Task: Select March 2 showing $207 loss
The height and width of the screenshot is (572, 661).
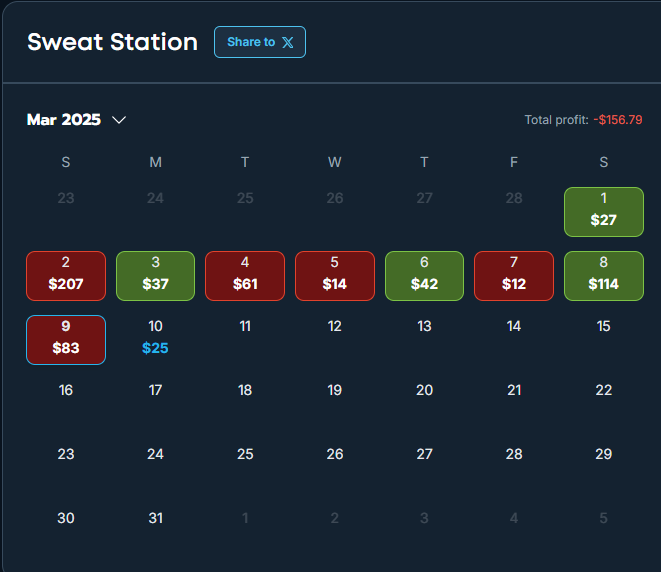Action: click(66, 276)
